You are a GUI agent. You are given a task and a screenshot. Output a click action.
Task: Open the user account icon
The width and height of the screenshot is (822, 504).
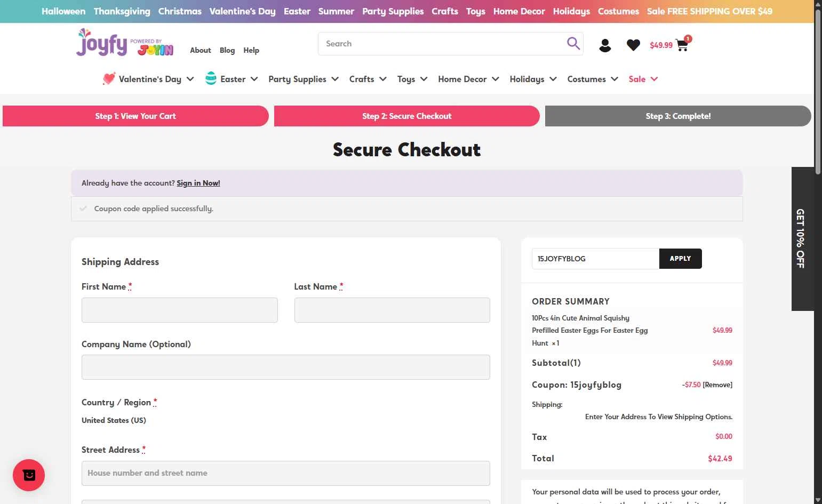(605, 45)
